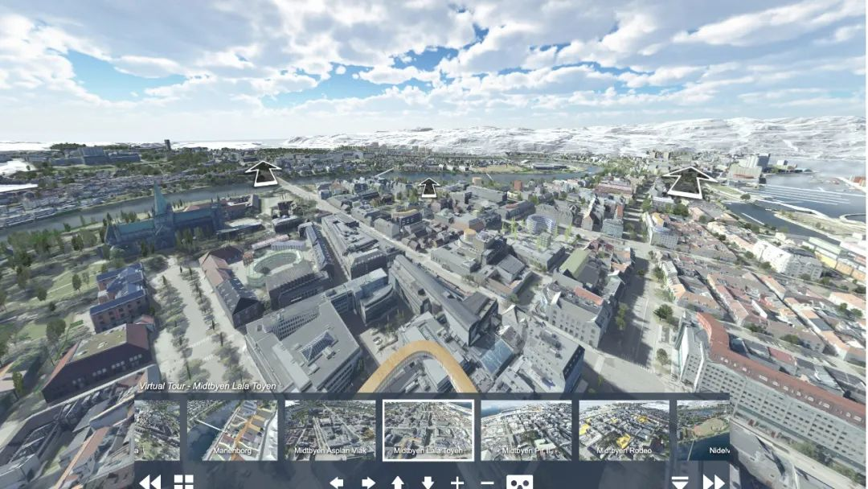
Task: Enable VR headset mode
Action: (519, 483)
